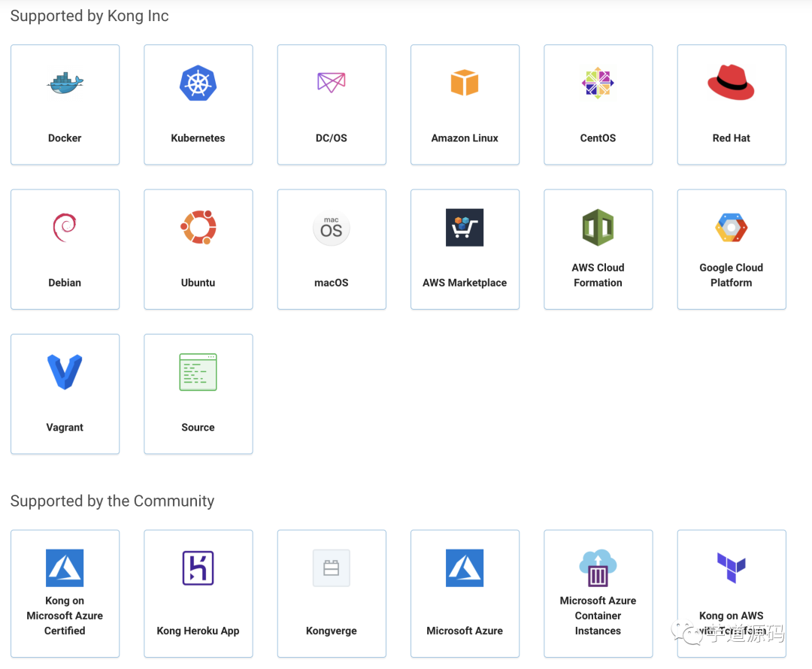Image resolution: width=812 pixels, height=669 pixels.
Task: Select the Kongverge placeholder icon
Action: click(332, 568)
